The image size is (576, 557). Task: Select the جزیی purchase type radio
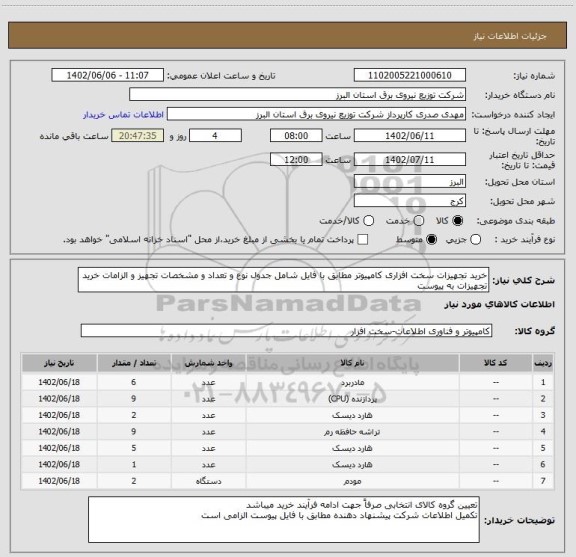tap(475, 240)
